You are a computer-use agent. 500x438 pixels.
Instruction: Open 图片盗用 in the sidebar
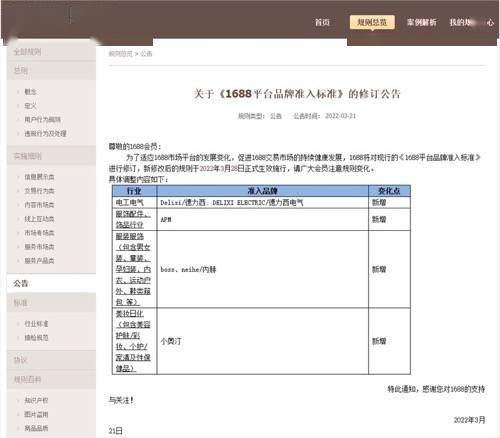(36, 414)
